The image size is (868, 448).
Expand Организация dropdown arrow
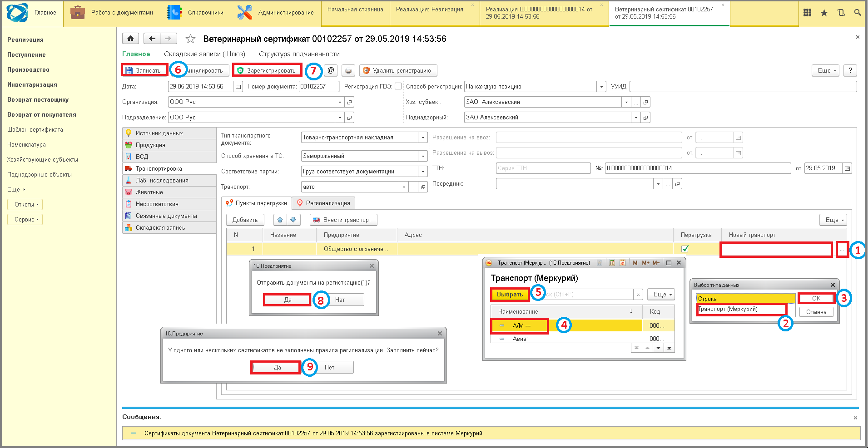340,102
